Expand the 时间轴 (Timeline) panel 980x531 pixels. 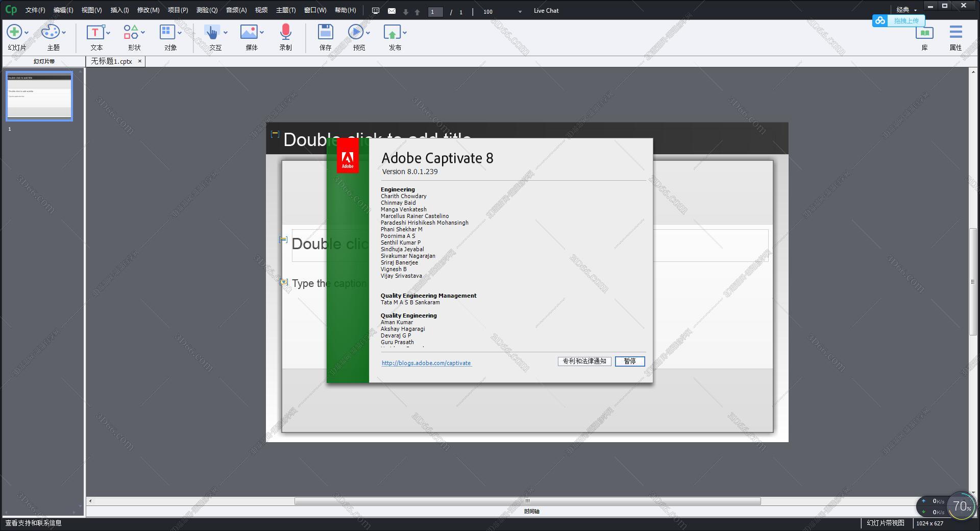(x=532, y=511)
